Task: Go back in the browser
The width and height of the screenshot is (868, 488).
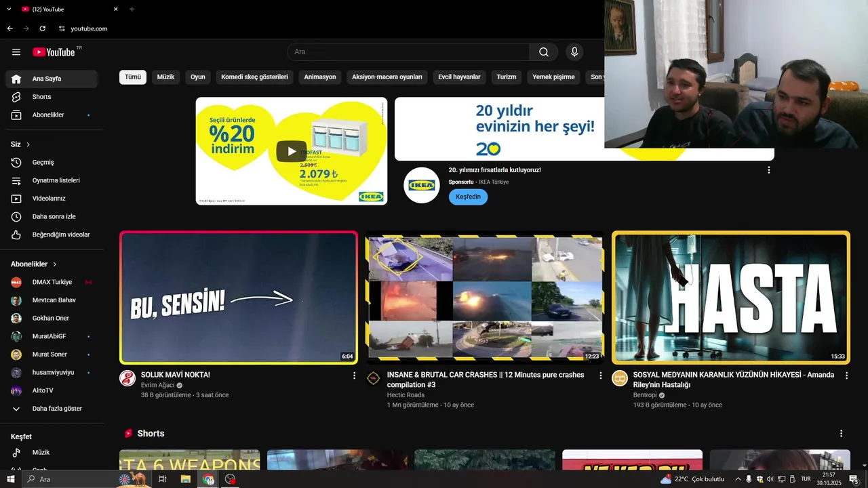Action: [x=9, y=28]
